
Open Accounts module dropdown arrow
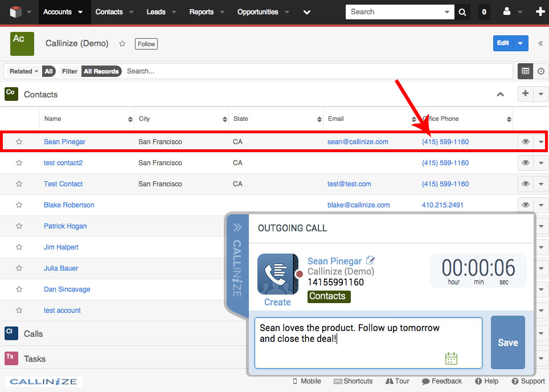[x=80, y=12]
